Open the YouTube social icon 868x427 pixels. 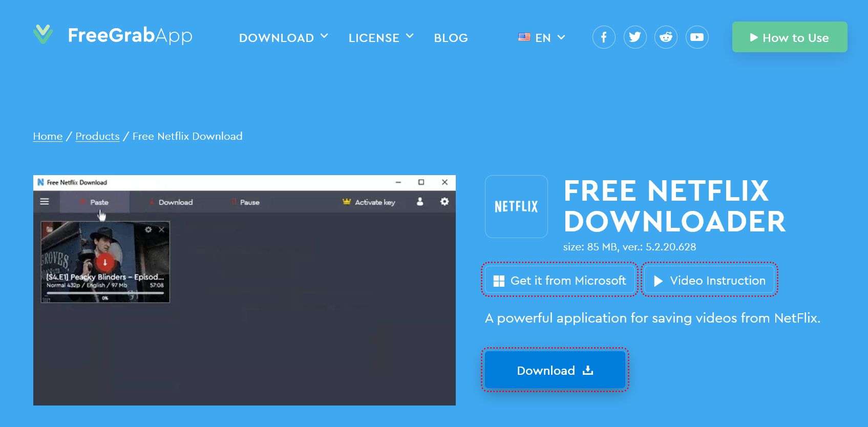pos(697,37)
